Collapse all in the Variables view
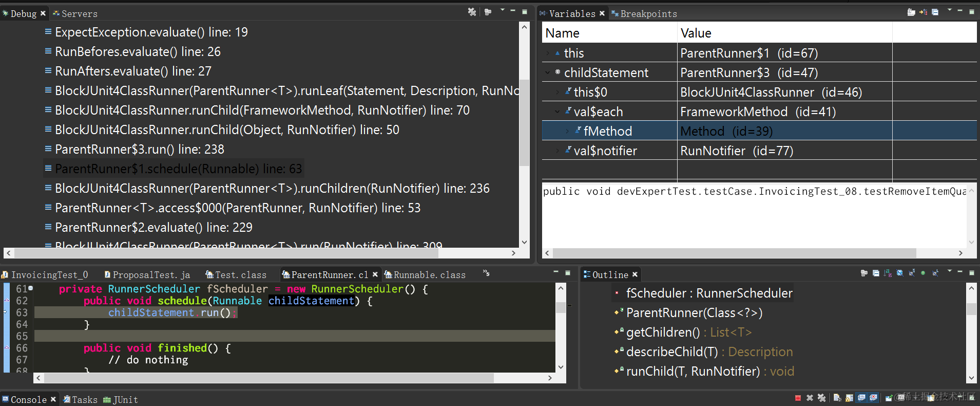This screenshot has height=406, width=980. tap(935, 12)
